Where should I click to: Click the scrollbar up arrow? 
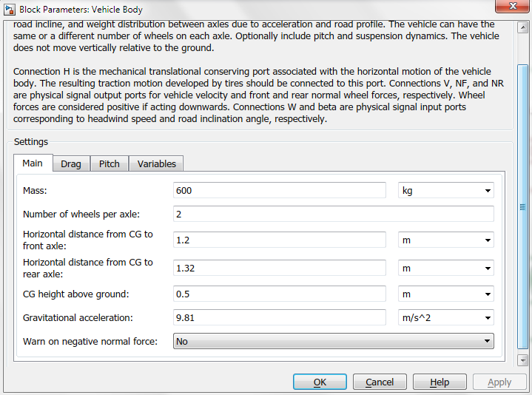(522, 27)
